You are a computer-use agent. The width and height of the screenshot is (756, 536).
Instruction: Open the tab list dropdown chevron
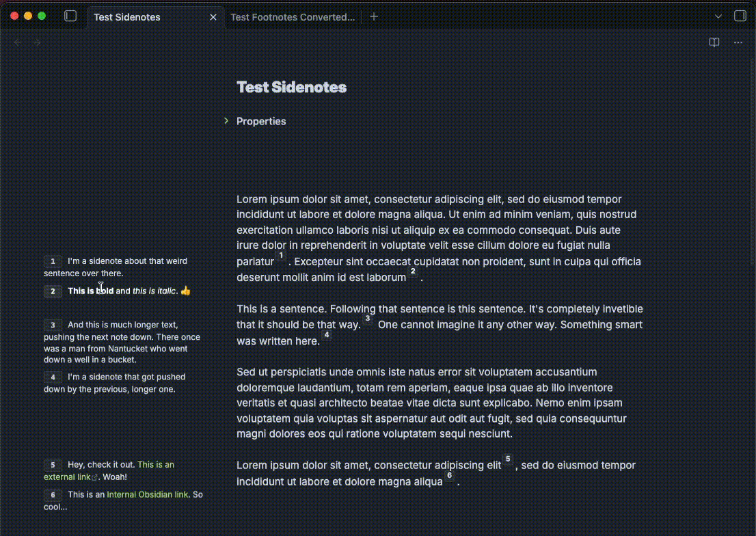(718, 16)
